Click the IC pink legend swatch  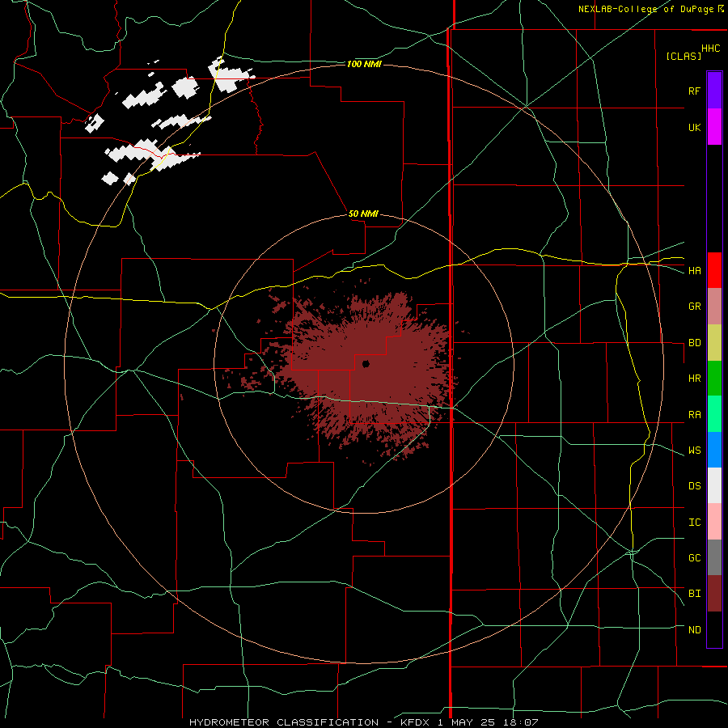point(714,522)
